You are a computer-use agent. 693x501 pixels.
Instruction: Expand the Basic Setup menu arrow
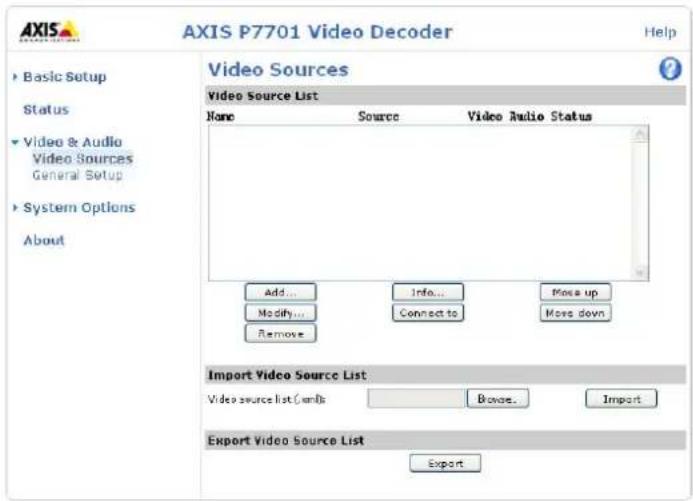coord(15,77)
